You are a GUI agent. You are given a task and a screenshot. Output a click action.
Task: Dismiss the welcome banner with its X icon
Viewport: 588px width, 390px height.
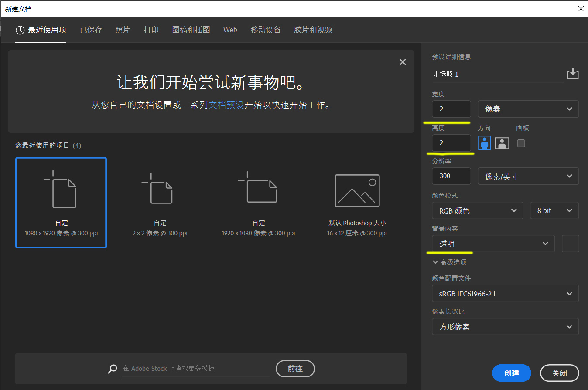click(x=402, y=62)
